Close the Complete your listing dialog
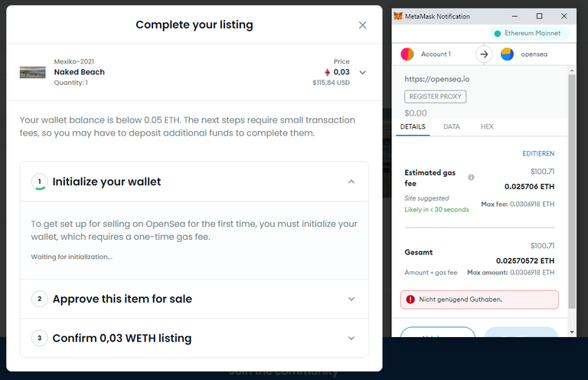Image resolution: width=588 pixels, height=380 pixels. click(x=362, y=25)
